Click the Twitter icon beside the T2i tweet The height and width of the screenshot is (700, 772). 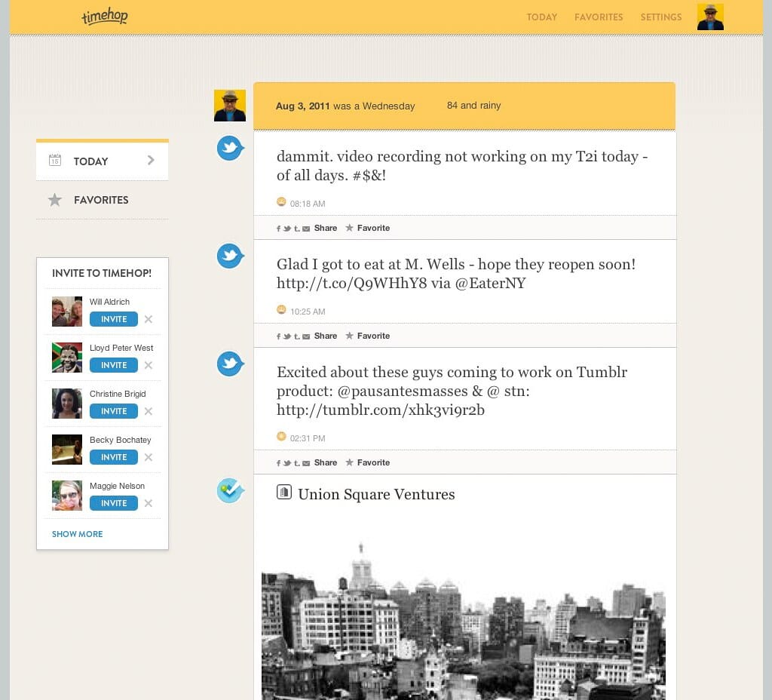pyautogui.click(x=230, y=148)
